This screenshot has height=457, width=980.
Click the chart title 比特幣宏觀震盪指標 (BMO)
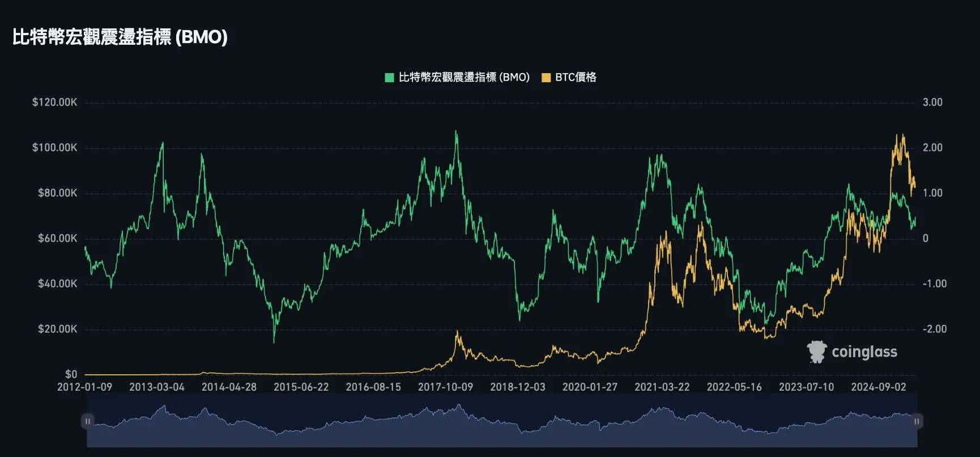tap(120, 37)
